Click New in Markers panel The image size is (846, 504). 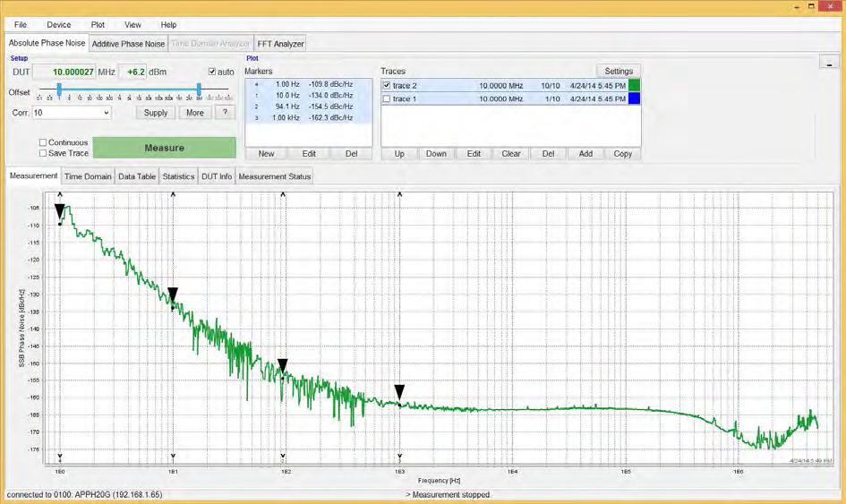point(266,154)
